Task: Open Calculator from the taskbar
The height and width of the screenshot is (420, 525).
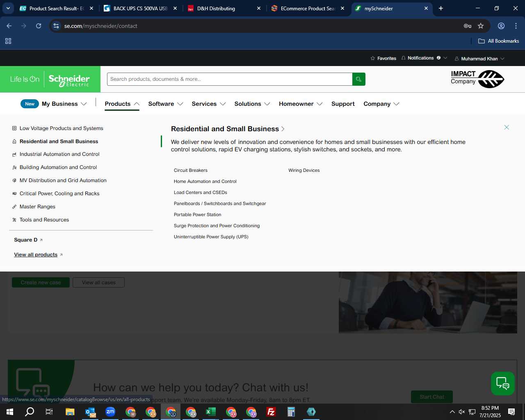Action: coord(291,412)
